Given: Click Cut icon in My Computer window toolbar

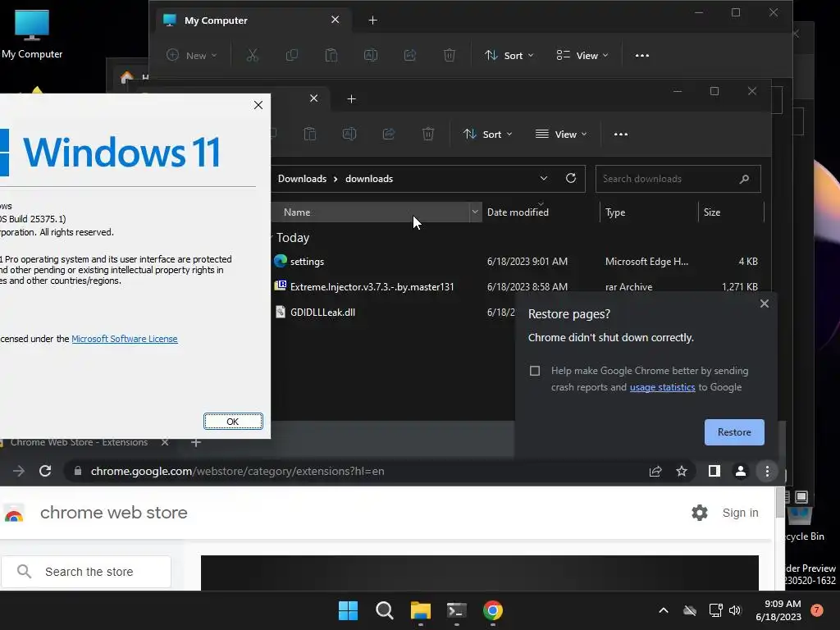Looking at the screenshot, I should tap(253, 55).
